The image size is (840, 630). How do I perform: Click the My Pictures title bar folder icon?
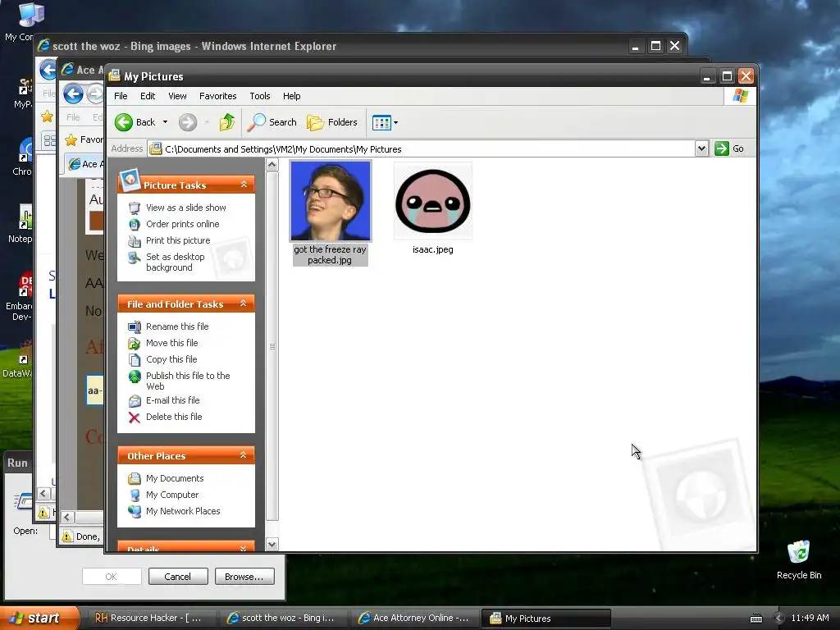pos(114,76)
